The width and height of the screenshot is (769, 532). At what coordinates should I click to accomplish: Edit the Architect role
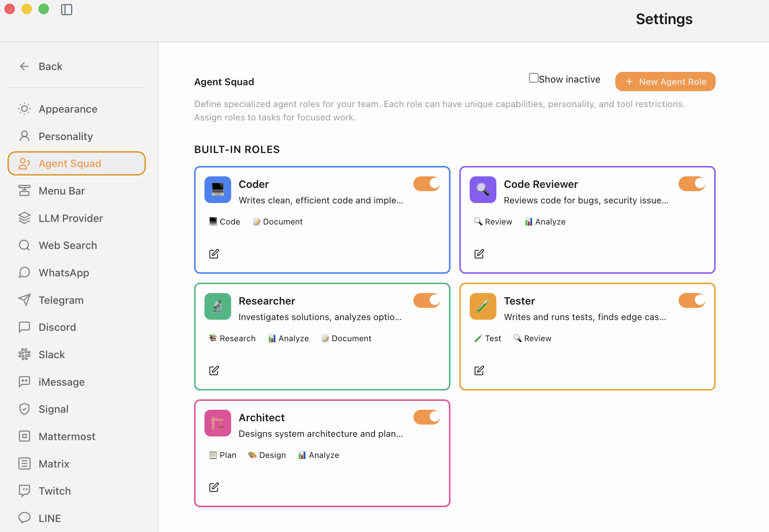click(x=214, y=487)
